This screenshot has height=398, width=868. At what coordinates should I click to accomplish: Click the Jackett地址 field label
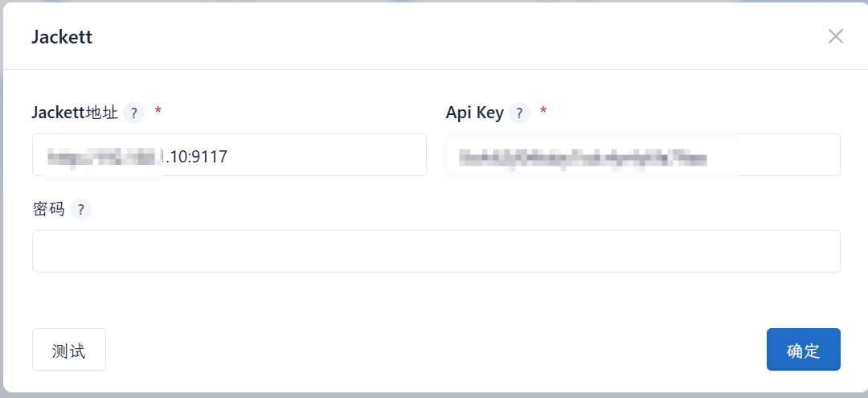75,113
